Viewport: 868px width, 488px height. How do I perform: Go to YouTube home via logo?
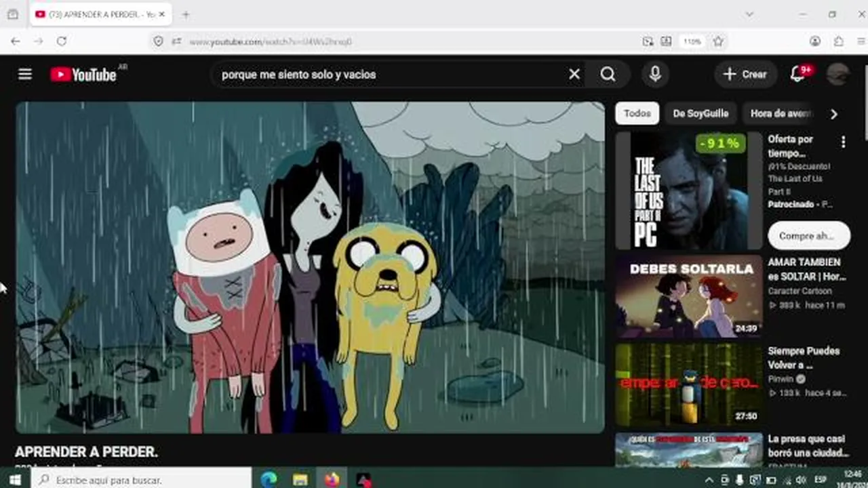pos(83,75)
